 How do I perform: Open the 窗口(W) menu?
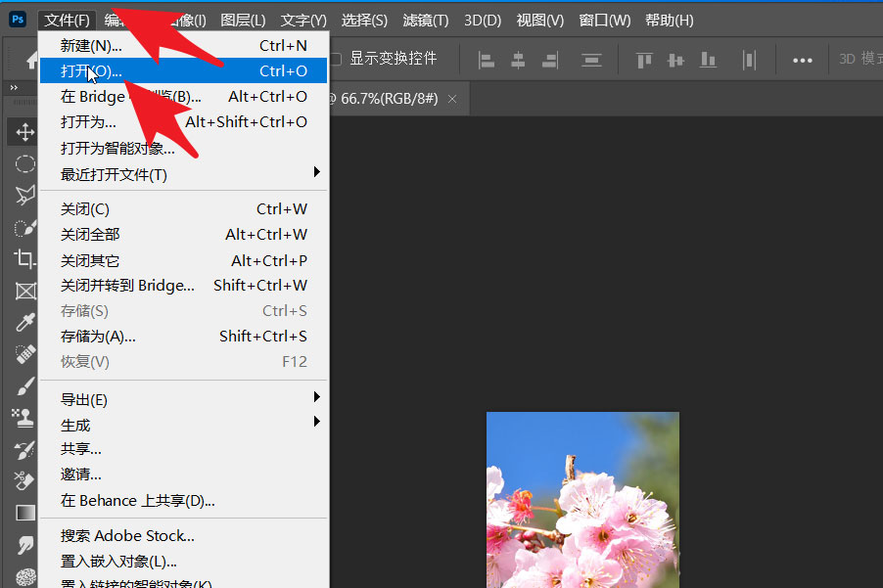point(605,21)
